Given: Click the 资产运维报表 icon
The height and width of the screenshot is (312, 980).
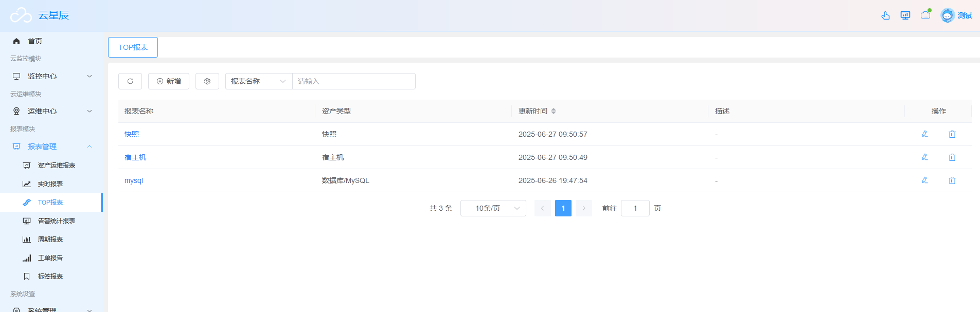Looking at the screenshot, I should [x=27, y=166].
